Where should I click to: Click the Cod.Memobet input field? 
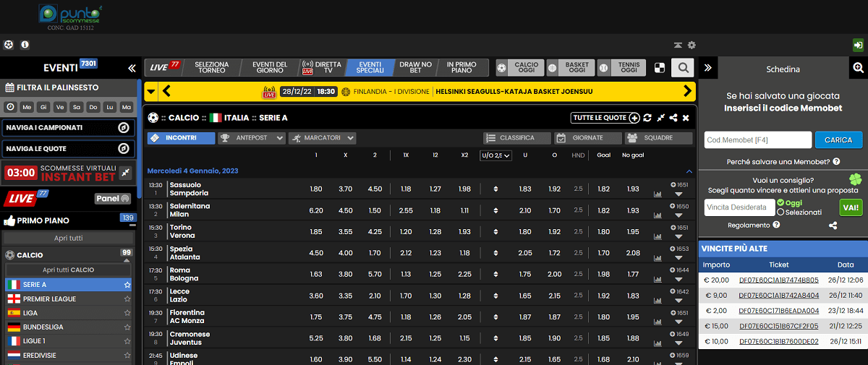[x=758, y=140]
